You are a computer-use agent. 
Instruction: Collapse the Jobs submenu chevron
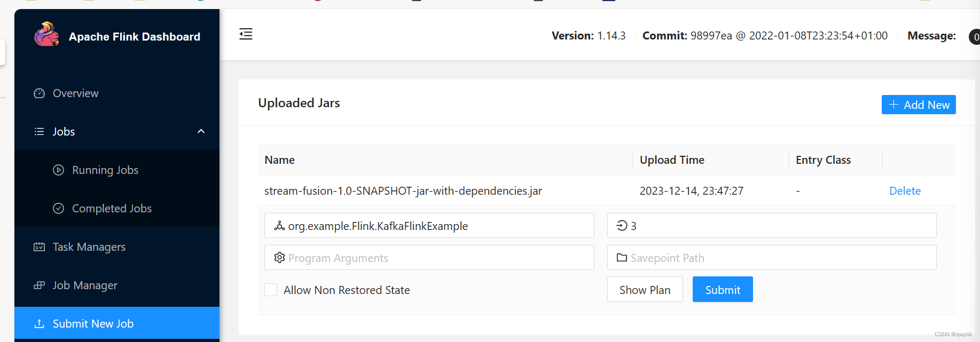[201, 131]
